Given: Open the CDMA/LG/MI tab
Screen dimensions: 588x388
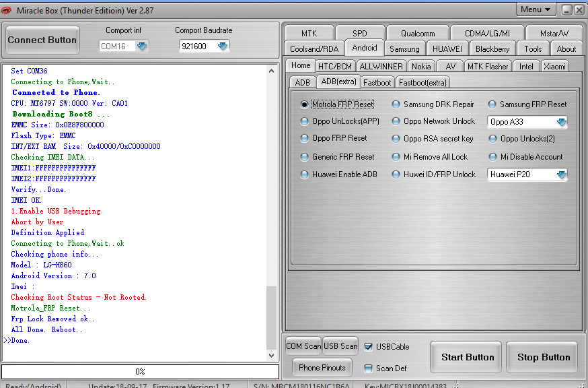Looking at the screenshot, I should click(487, 34).
